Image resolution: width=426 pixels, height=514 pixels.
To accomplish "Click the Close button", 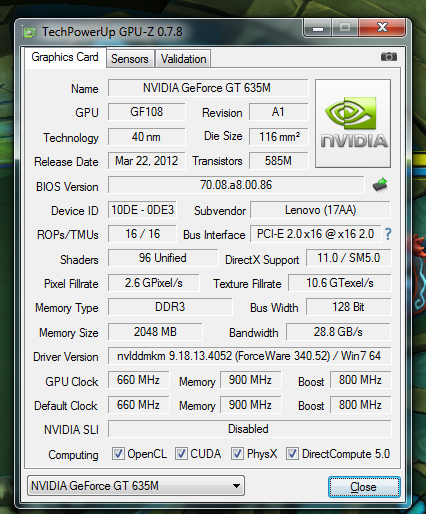I will pos(364,487).
